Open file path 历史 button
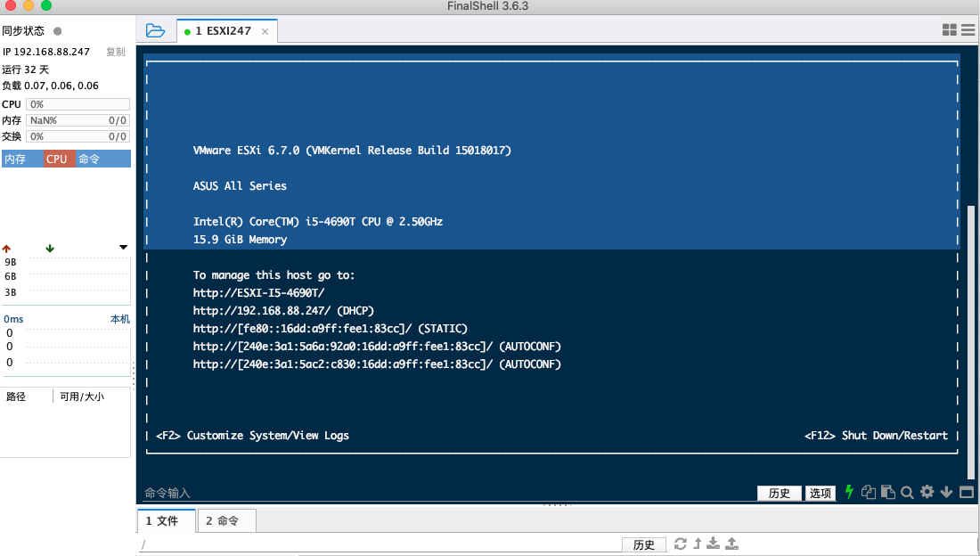 (x=644, y=544)
